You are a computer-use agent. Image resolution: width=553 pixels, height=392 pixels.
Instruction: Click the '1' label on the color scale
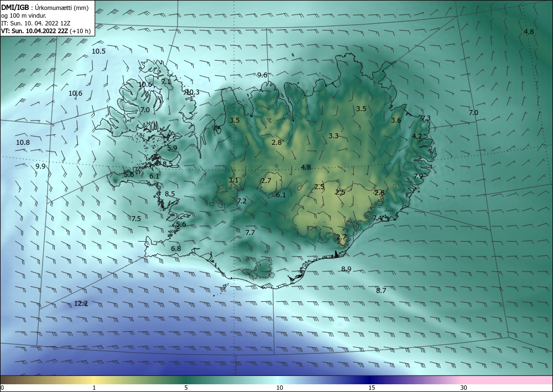pyautogui.click(x=94, y=388)
